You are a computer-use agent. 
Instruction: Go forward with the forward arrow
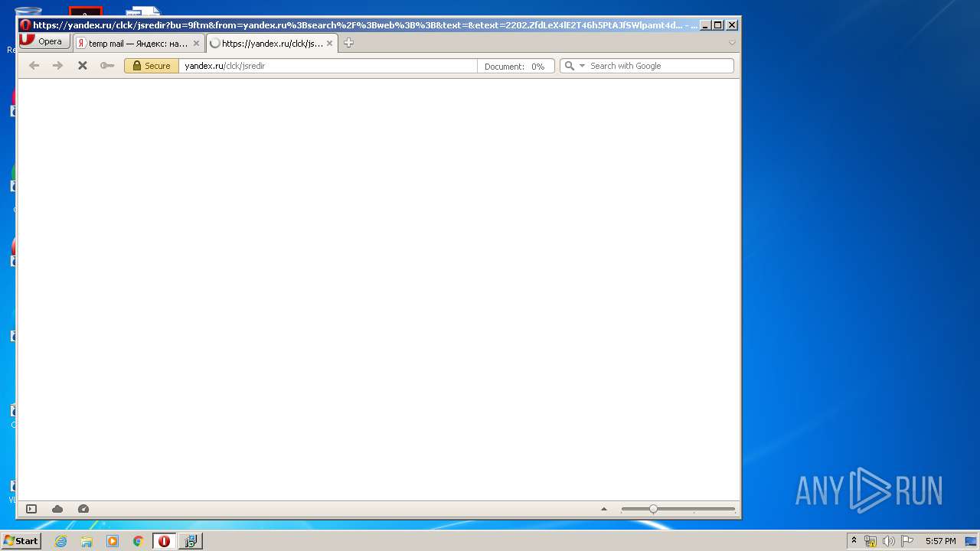point(57,66)
